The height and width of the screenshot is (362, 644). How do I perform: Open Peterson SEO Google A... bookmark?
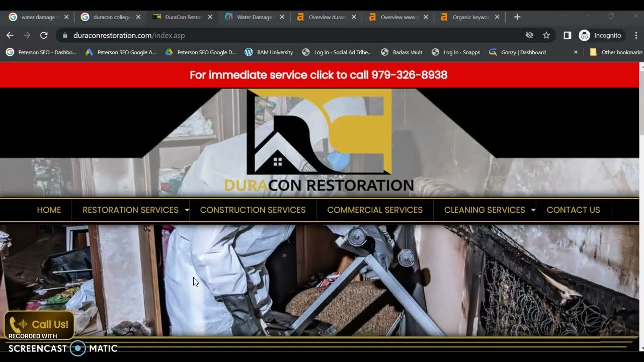point(121,52)
